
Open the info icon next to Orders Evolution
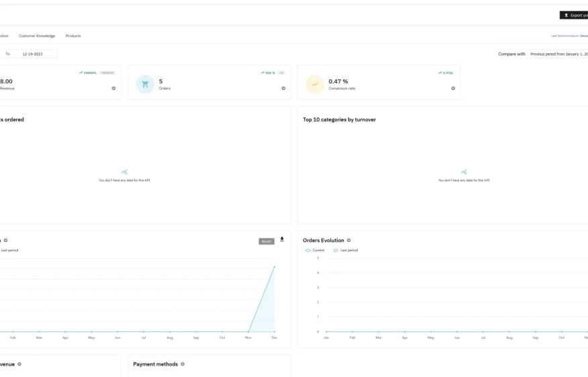coord(349,241)
